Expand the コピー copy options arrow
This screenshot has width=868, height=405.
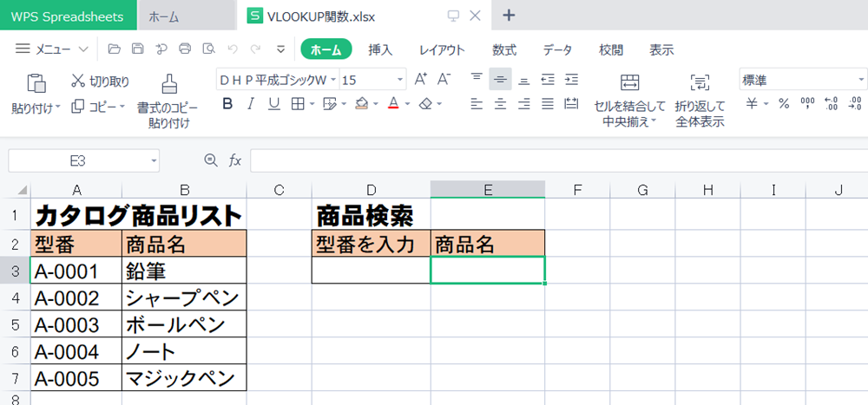(122, 106)
